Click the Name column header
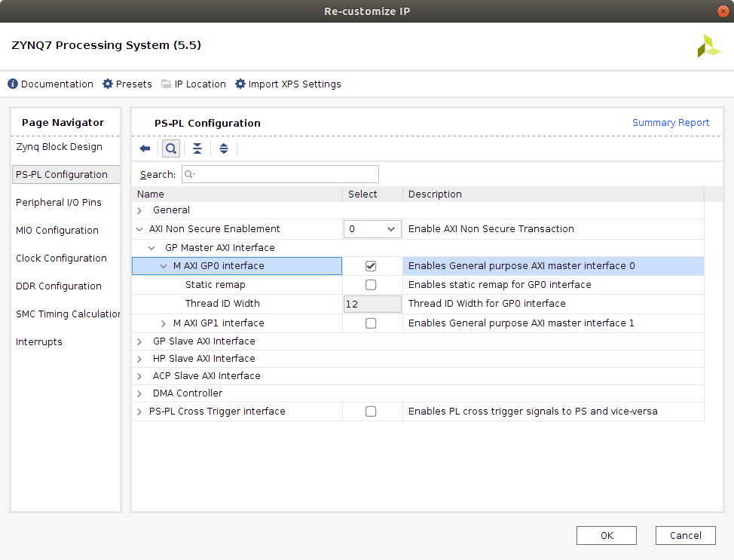The image size is (734, 560). point(237,194)
